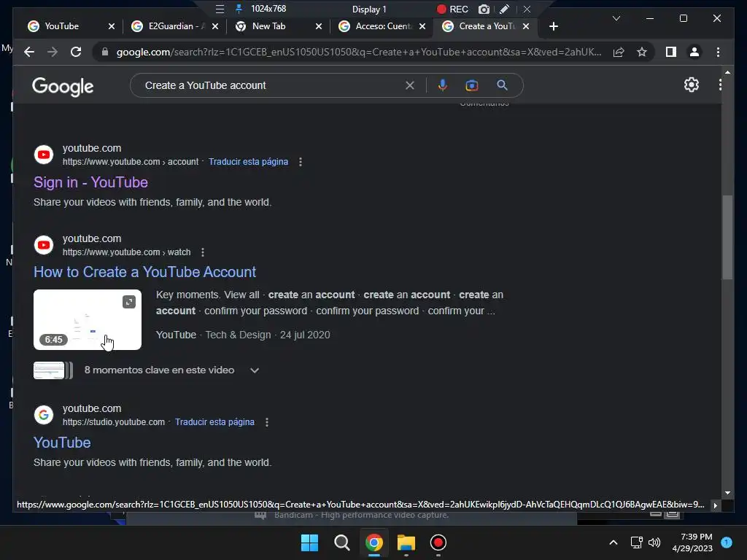
Task: Open Windows taskbar search
Action: [x=341, y=542]
